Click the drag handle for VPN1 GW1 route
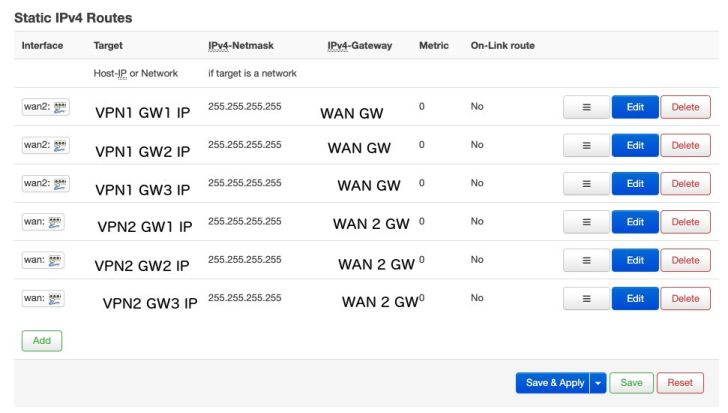Viewport: 728px width, 413px height. coord(585,107)
